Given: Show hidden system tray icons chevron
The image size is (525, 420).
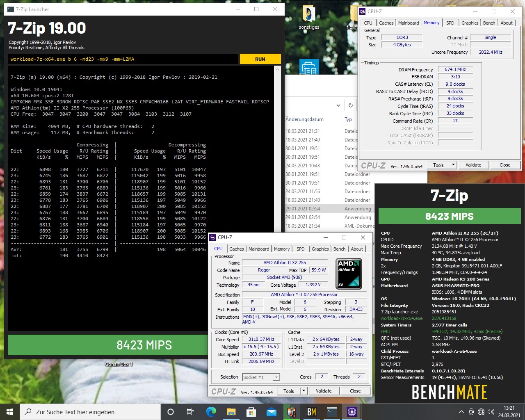Looking at the screenshot, I should [x=461, y=412].
